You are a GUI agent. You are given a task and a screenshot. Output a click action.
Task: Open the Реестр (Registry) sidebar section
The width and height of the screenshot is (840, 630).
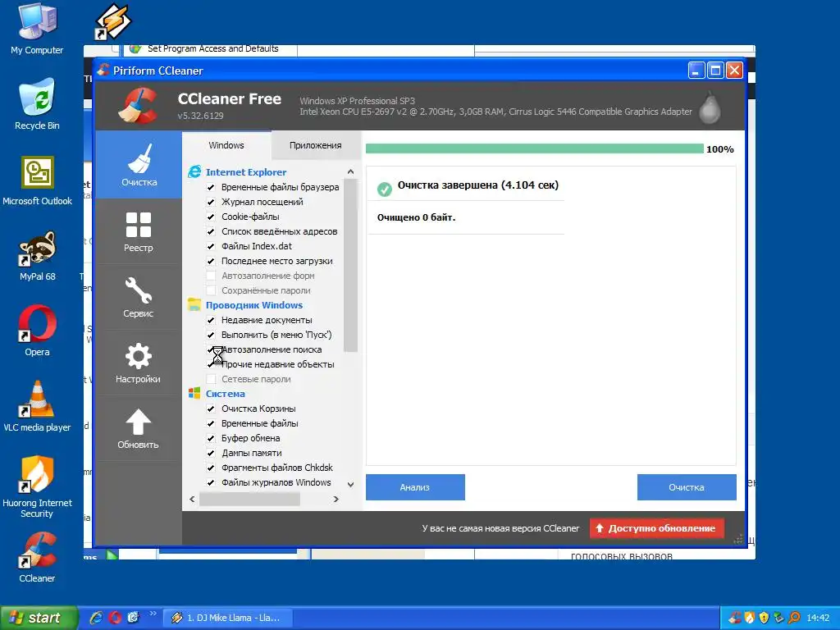(139, 232)
